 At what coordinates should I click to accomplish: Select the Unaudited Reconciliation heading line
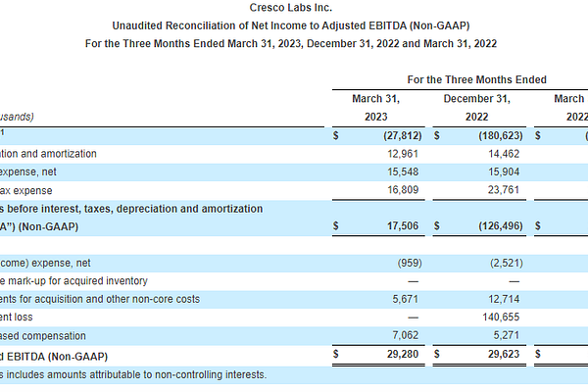pyautogui.click(x=291, y=25)
